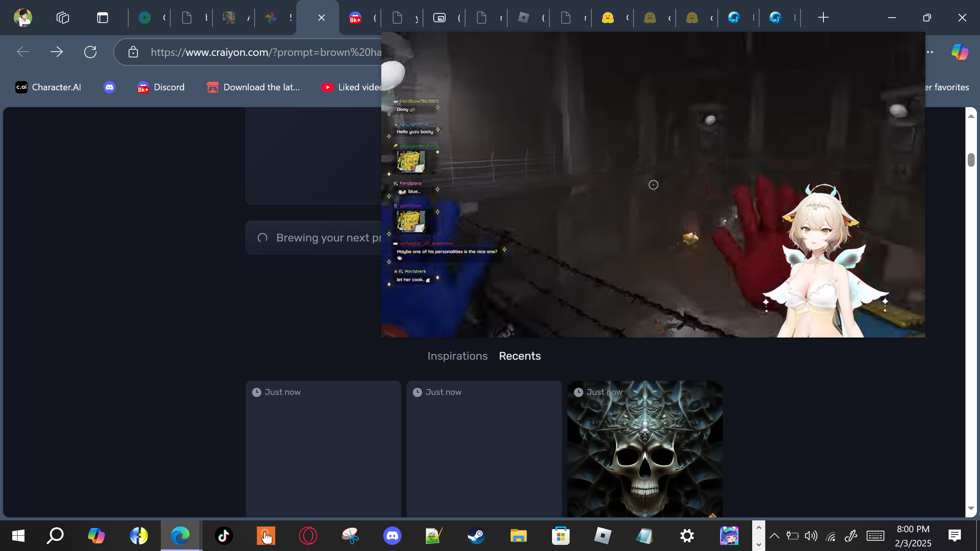Viewport: 980px width, 551px height.
Task: Open Microsoft Edge from the taskbar
Action: coord(180,536)
